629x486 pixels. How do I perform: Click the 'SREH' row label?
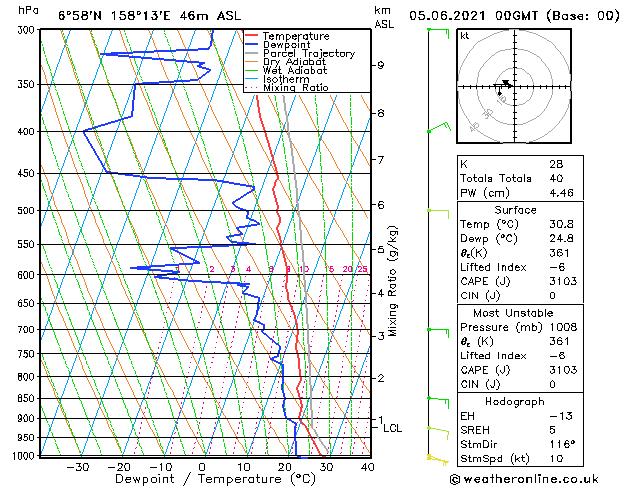point(475,430)
